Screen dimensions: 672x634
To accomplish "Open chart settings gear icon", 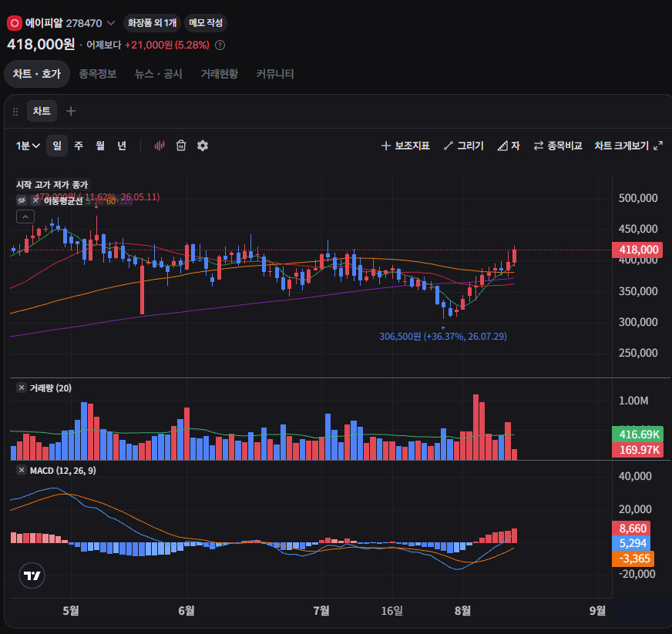I will tap(202, 146).
